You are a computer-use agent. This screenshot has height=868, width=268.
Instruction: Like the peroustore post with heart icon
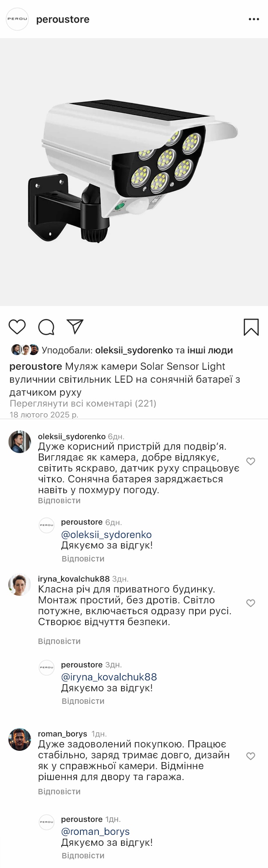(x=17, y=327)
